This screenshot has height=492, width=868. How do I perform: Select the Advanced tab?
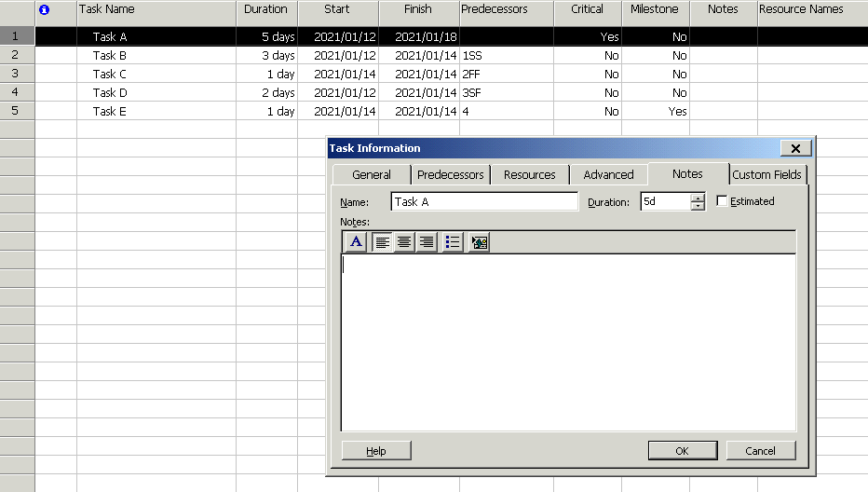(608, 174)
